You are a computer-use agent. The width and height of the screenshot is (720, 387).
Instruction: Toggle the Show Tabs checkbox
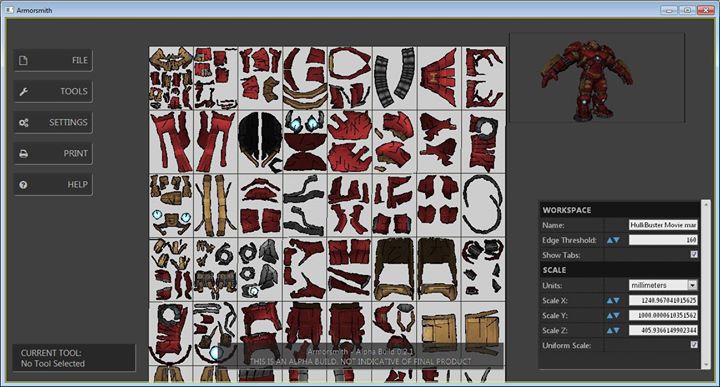[x=694, y=254]
